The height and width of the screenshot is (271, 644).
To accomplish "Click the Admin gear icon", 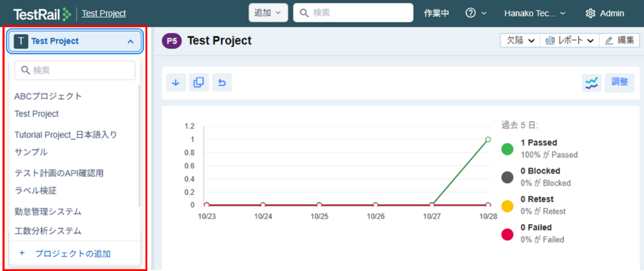I will [x=590, y=13].
